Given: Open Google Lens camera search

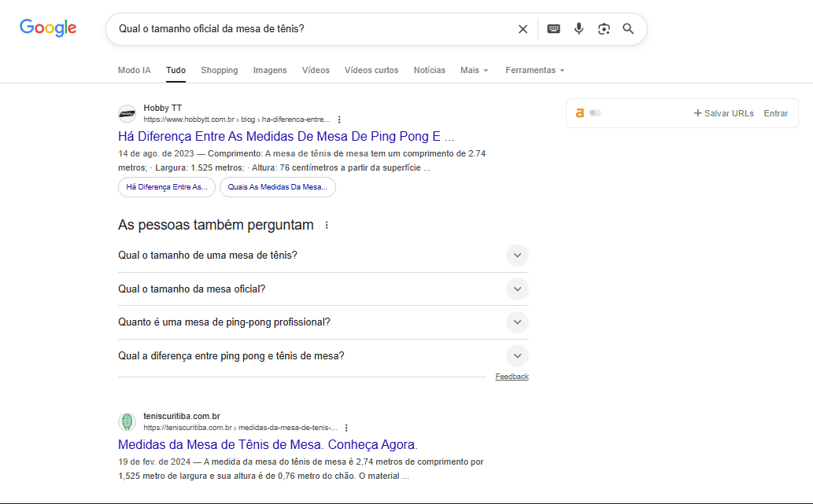Looking at the screenshot, I should click(x=604, y=28).
